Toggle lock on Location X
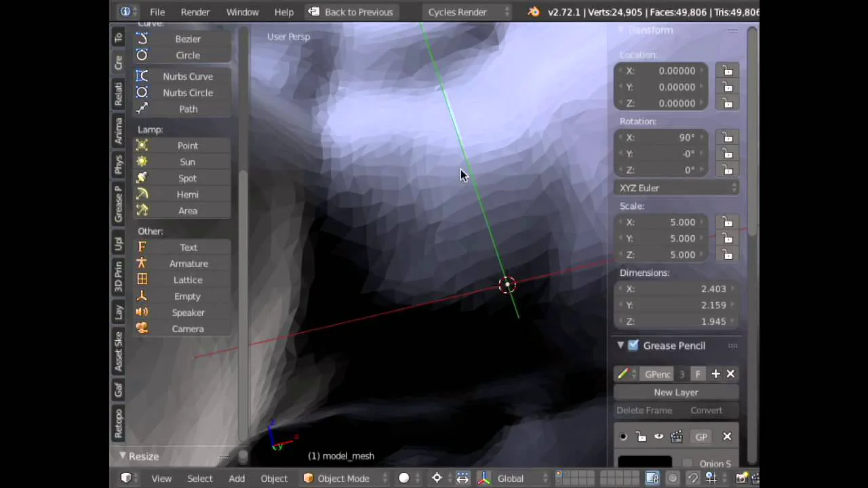This screenshot has width=868, height=488. [727, 70]
